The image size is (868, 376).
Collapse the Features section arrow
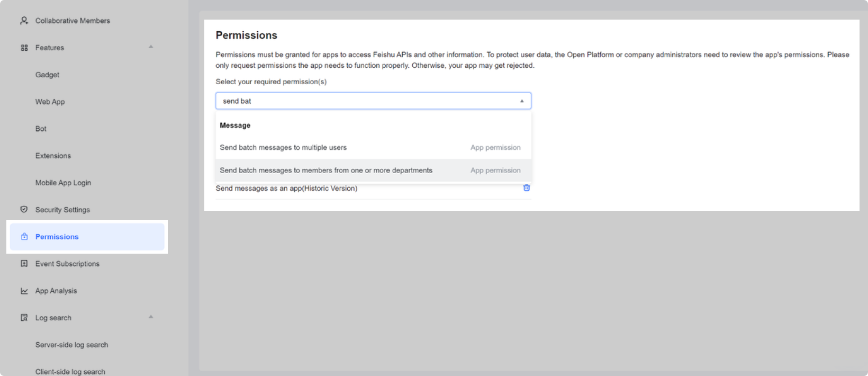[151, 47]
